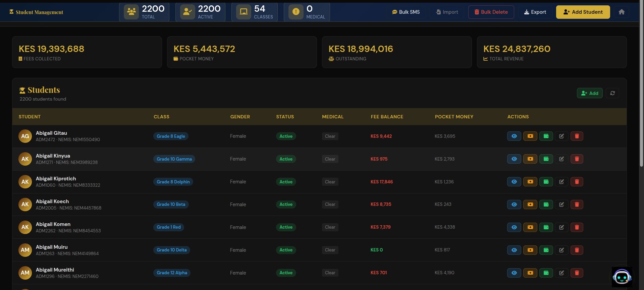
Task: Open the Add Student form
Action: click(x=583, y=12)
